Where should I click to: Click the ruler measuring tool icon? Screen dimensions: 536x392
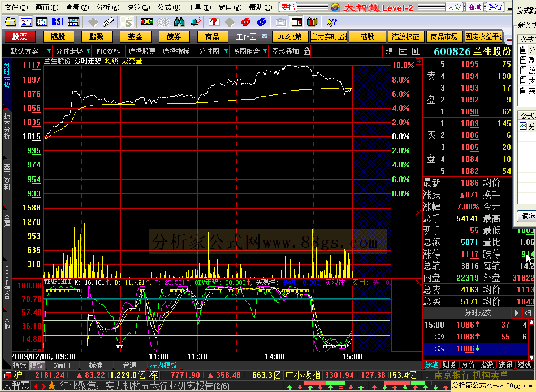[x=109, y=22]
